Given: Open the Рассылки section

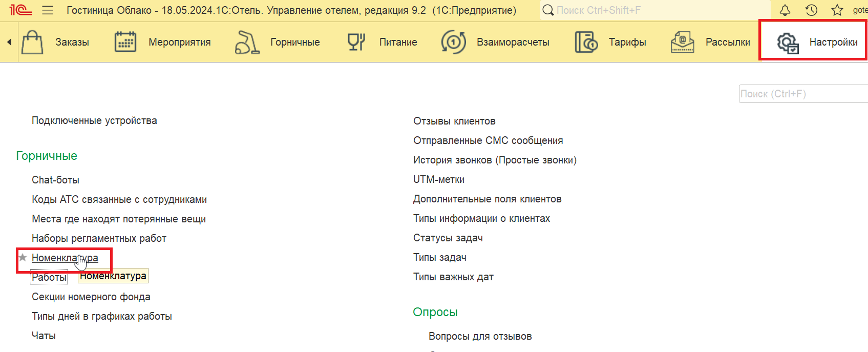Looking at the screenshot, I should 728,42.
